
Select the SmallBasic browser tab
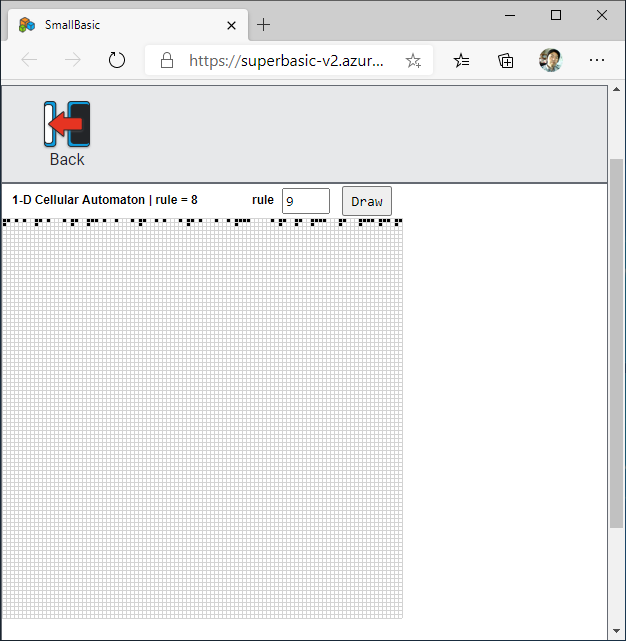(x=128, y=25)
